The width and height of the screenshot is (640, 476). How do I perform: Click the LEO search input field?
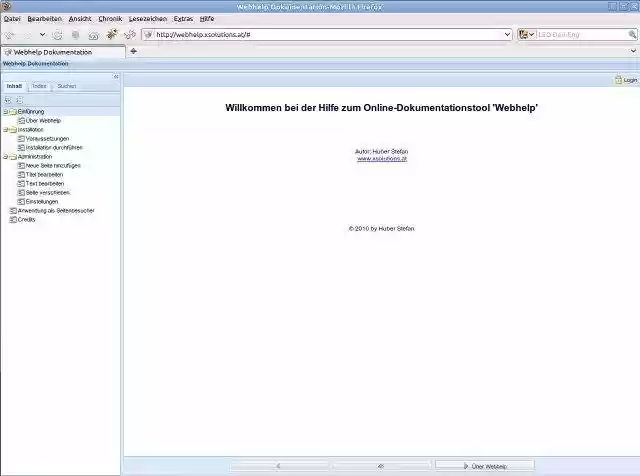coord(582,35)
